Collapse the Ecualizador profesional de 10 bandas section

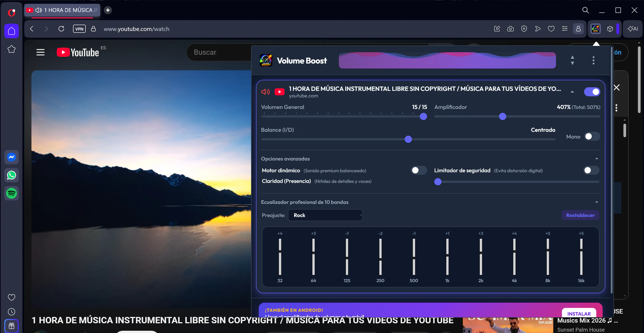[x=596, y=202]
